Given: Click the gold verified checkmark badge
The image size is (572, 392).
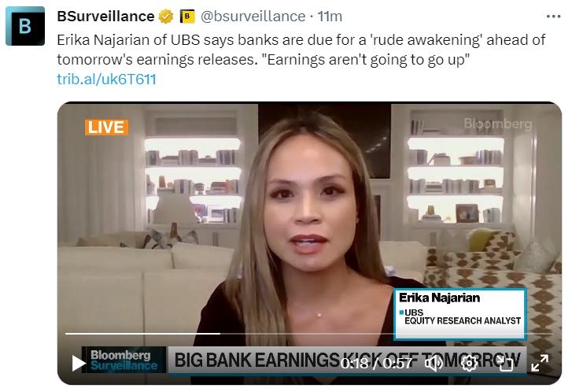Looking at the screenshot, I should tap(165, 17).
